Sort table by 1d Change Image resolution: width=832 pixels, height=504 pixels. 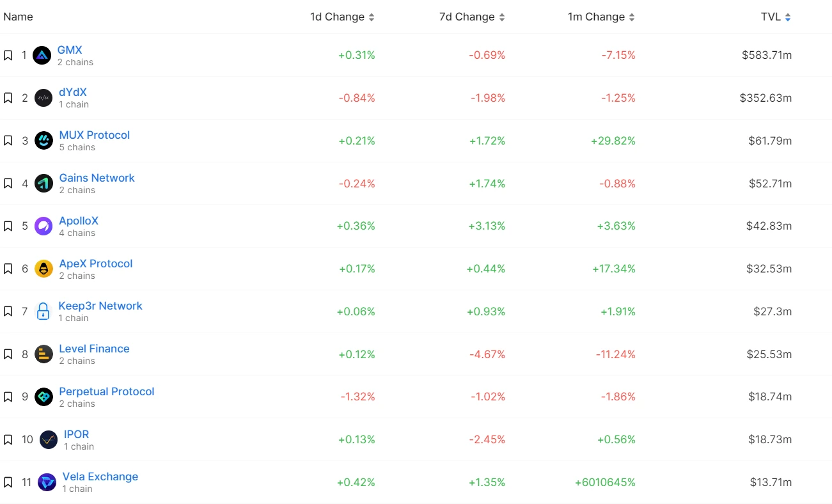pyautogui.click(x=342, y=17)
